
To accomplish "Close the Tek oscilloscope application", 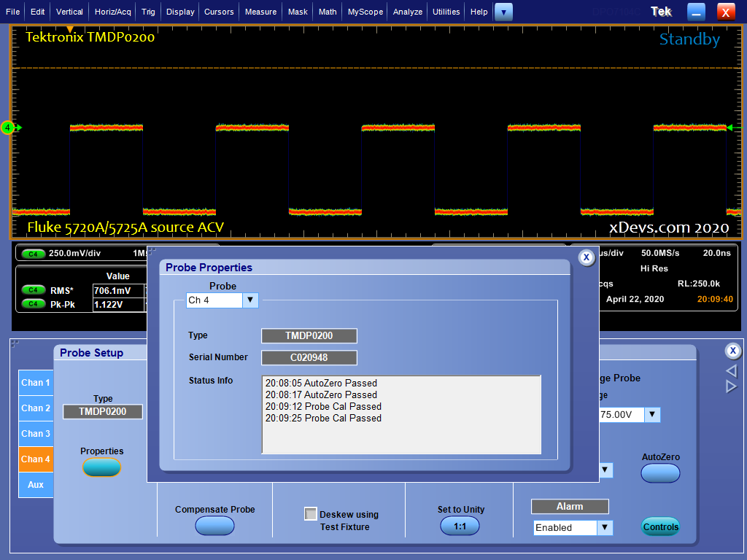I will pos(726,12).
